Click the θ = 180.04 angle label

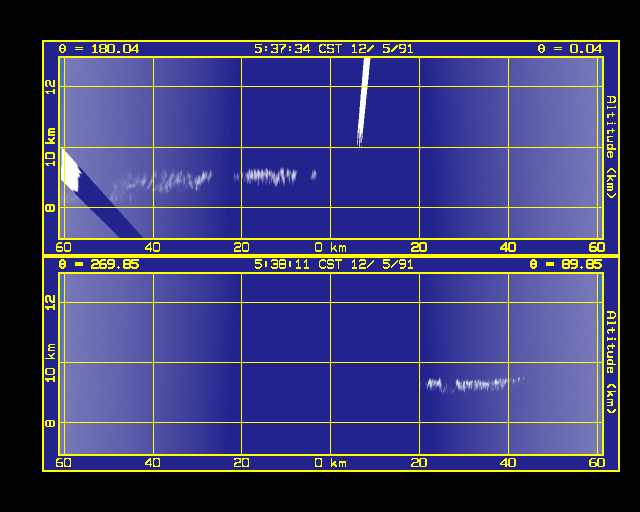point(99,49)
